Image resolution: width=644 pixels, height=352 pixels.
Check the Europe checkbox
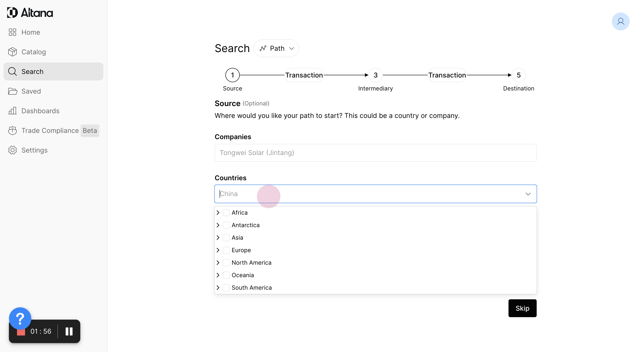(226, 250)
